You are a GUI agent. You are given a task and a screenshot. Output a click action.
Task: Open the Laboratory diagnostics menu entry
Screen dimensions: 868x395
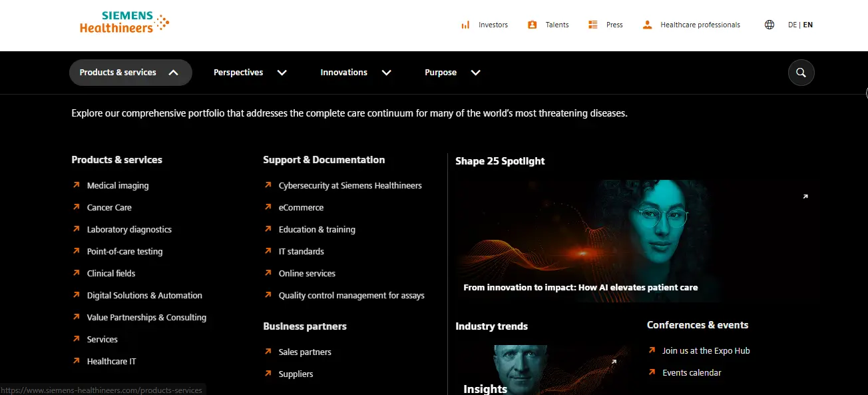point(129,229)
